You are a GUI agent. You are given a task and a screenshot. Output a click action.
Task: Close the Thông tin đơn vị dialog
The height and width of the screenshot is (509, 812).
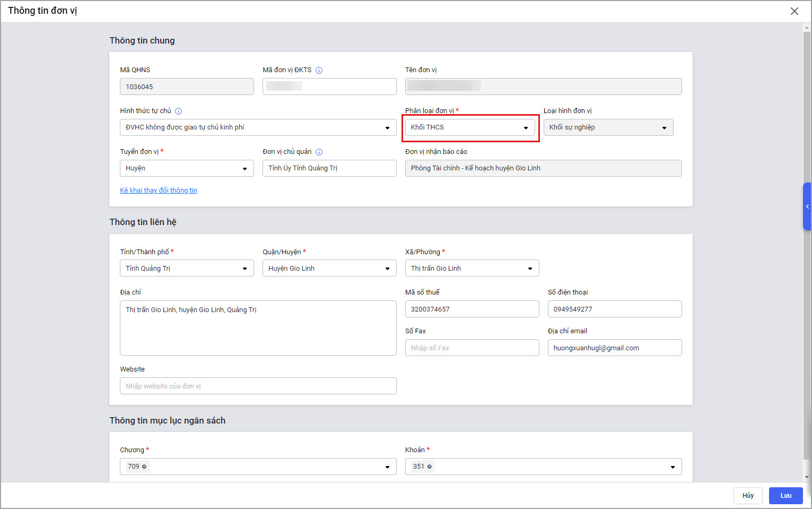794,11
